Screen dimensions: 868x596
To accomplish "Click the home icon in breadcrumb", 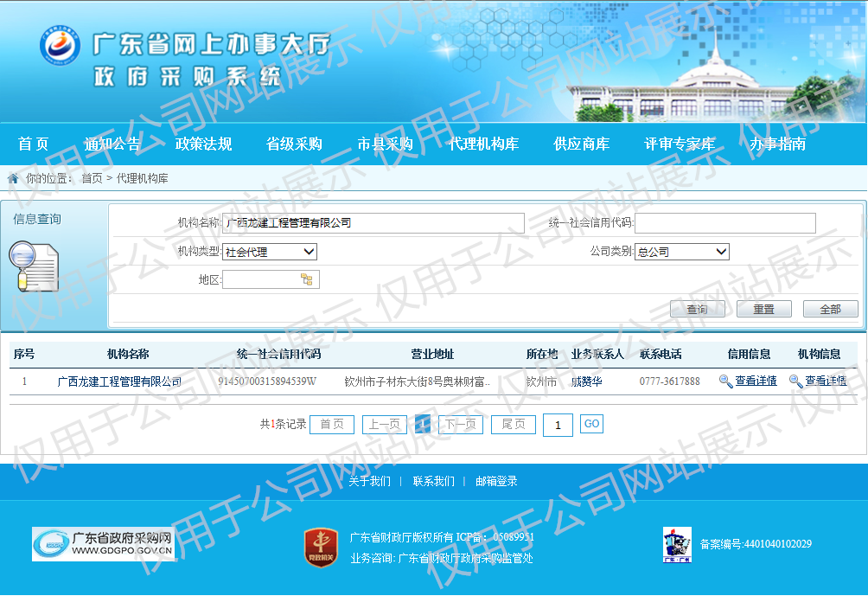I will 13,178.
